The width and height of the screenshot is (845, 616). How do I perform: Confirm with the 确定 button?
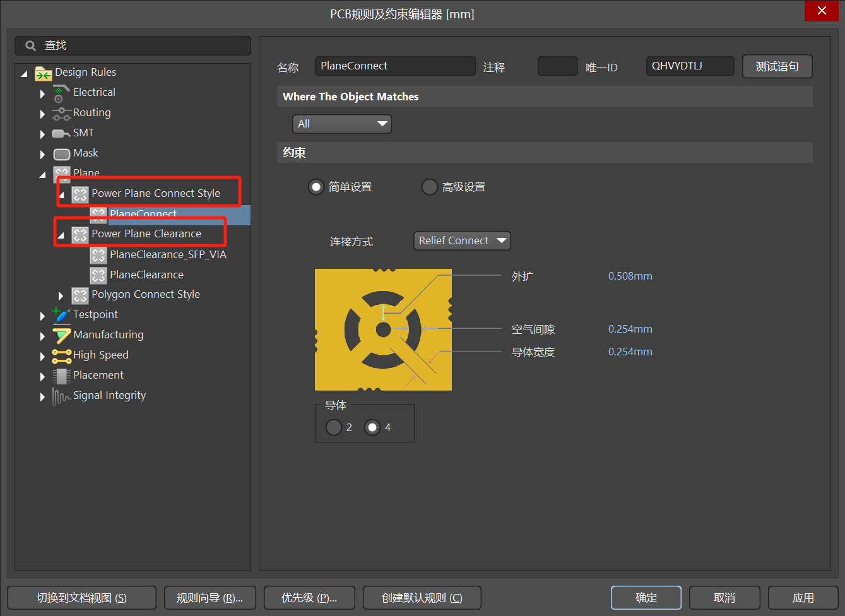(x=646, y=598)
